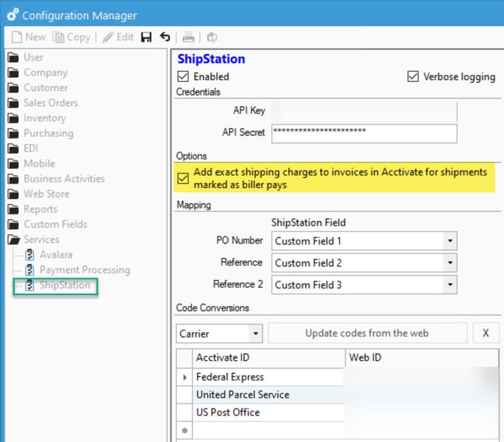Click the Copy toolbar icon

[58, 37]
